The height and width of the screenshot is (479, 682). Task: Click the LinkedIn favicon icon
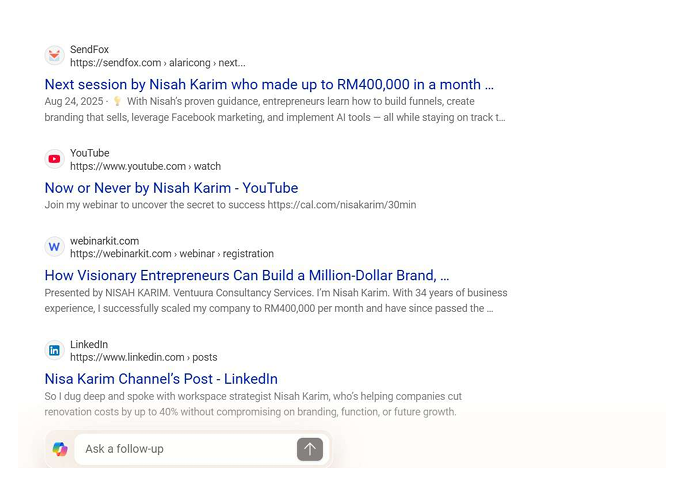coord(54,350)
